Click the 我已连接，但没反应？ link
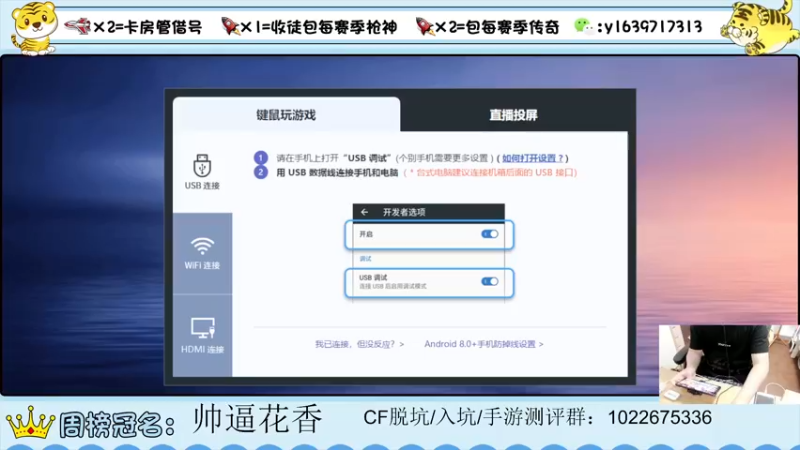The image size is (800, 450). tap(359, 344)
